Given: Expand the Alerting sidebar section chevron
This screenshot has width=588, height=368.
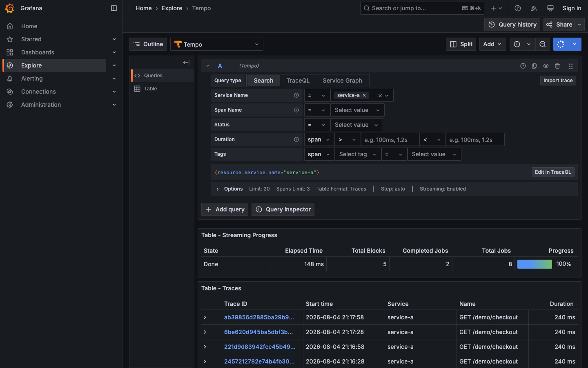Looking at the screenshot, I should (x=114, y=79).
